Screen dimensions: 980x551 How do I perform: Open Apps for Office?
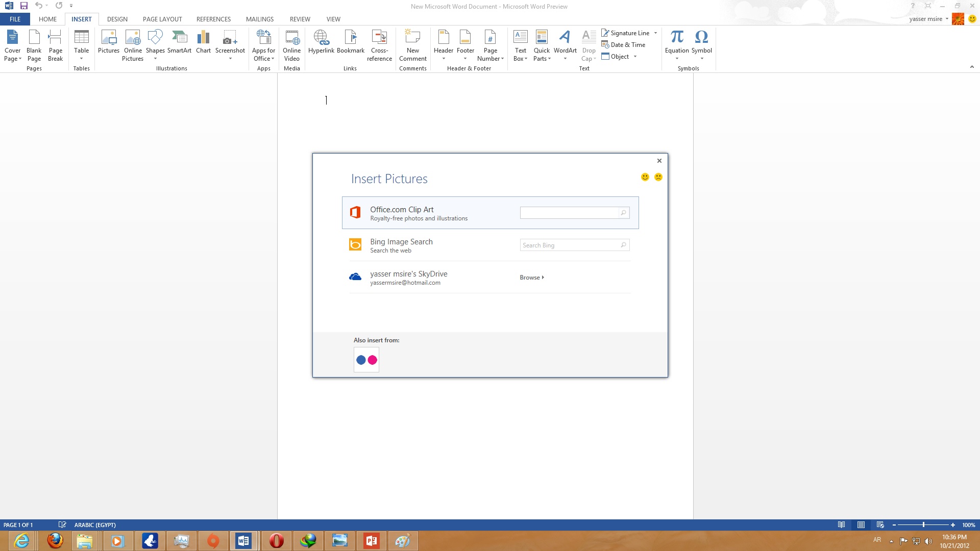(x=263, y=45)
